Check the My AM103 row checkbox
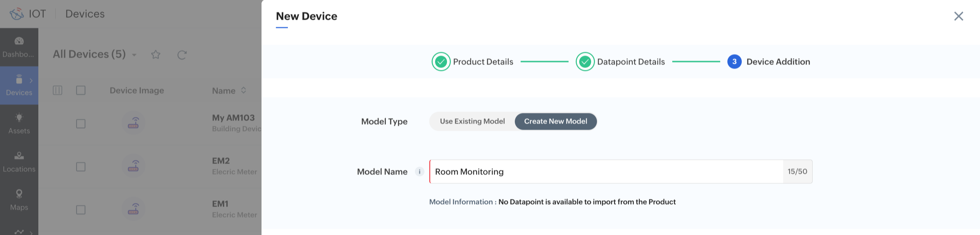Screen dimensions: 980x235 point(81,124)
